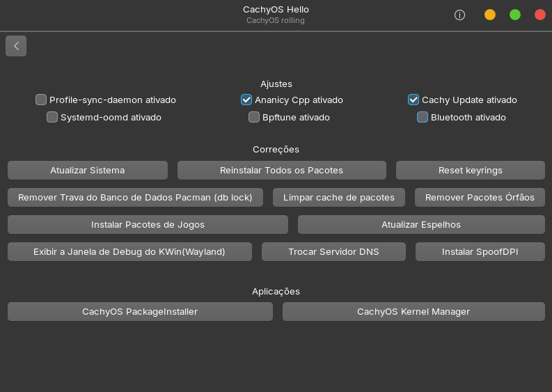552x392 pixels.
Task: Disable Cachy Update ativado checkbox
Action: coord(413,100)
